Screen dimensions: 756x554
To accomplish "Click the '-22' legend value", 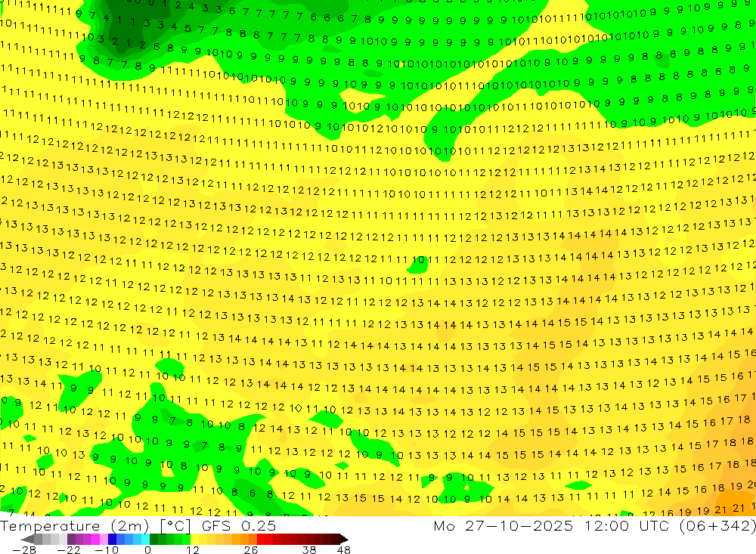I will click(x=69, y=549).
